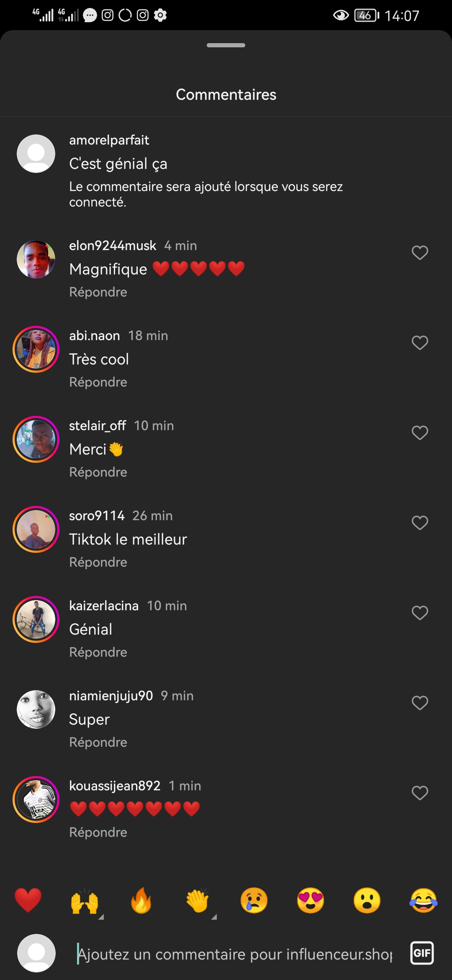
Task: Open abi.naon's profile picture story
Action: (x=36, y=349)
